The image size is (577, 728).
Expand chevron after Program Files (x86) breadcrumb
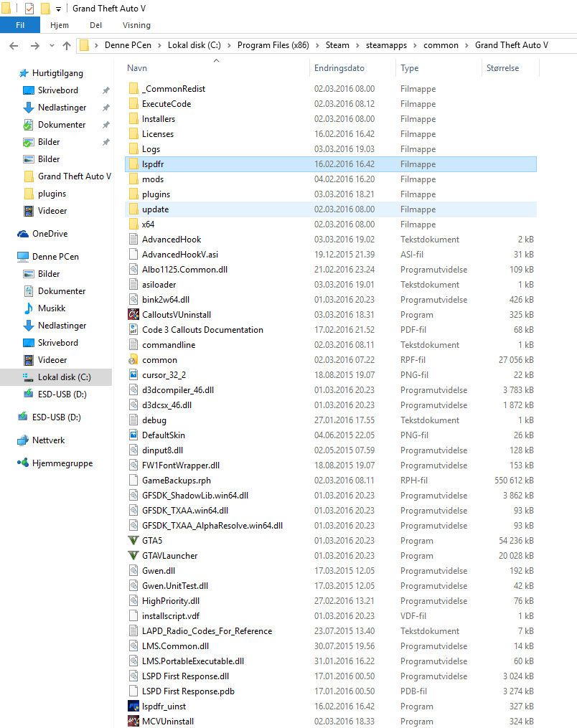(317, 45)
